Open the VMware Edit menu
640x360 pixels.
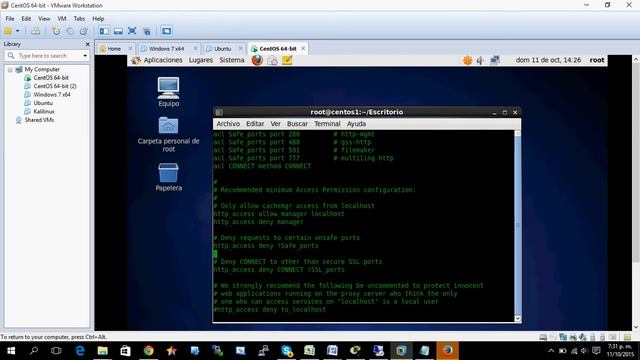[x=26, y=19]
